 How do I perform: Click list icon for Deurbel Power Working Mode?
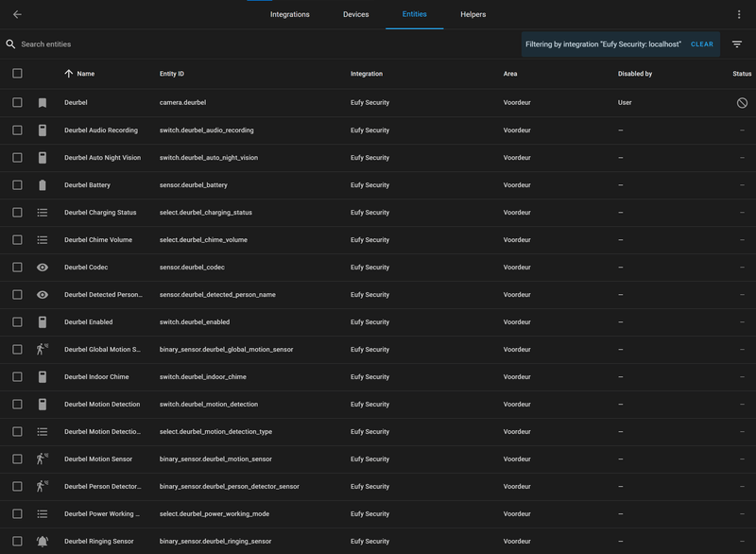point(43,514)
